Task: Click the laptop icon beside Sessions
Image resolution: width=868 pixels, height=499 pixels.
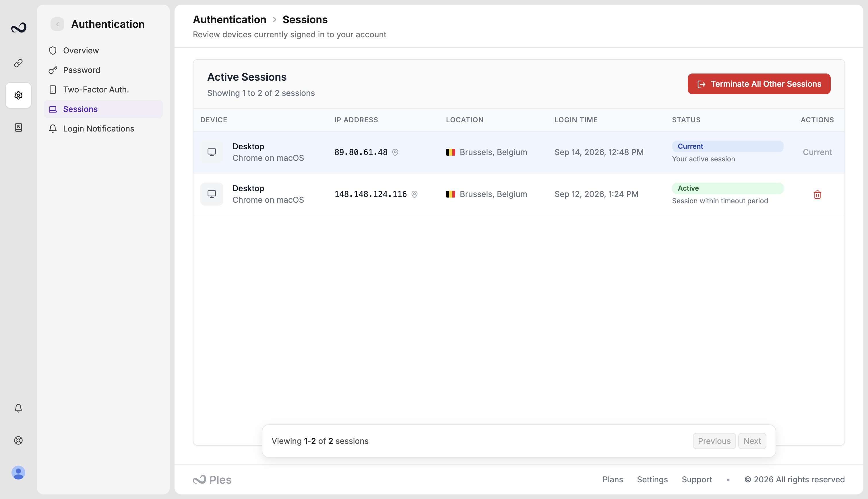Action: (53, 109)
